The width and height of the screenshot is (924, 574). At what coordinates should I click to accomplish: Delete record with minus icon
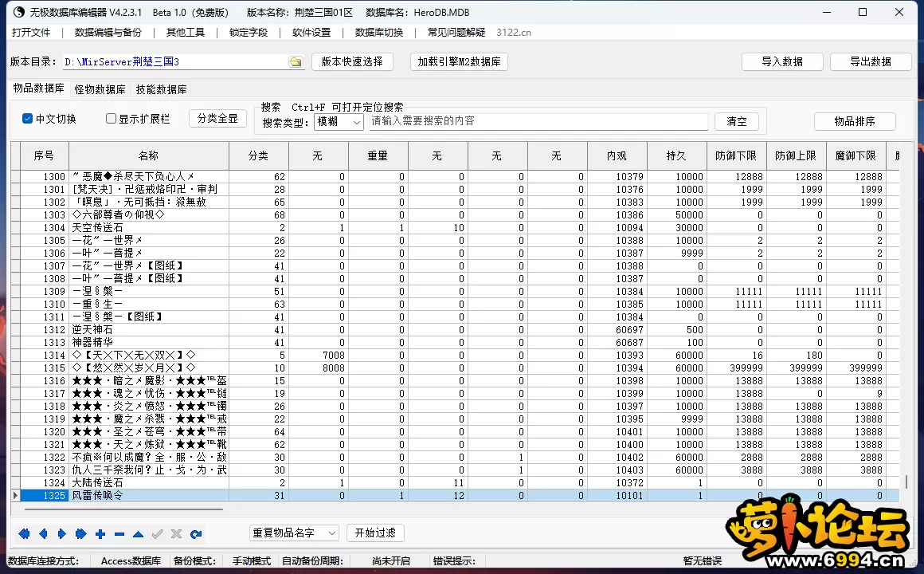[119, 534]
